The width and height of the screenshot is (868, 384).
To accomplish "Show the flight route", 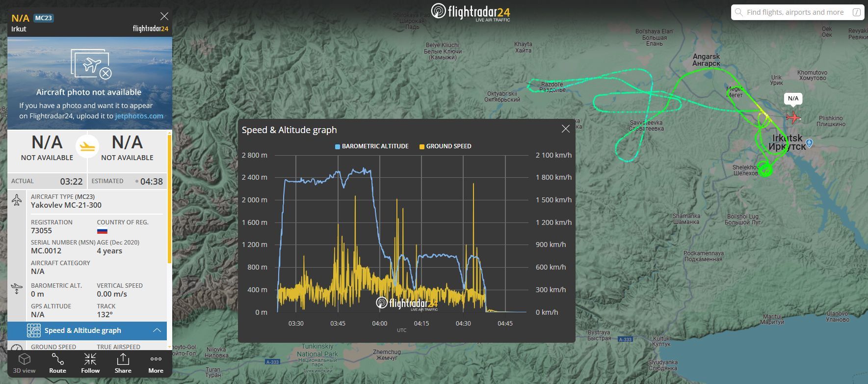I will [x=57, y=363].
